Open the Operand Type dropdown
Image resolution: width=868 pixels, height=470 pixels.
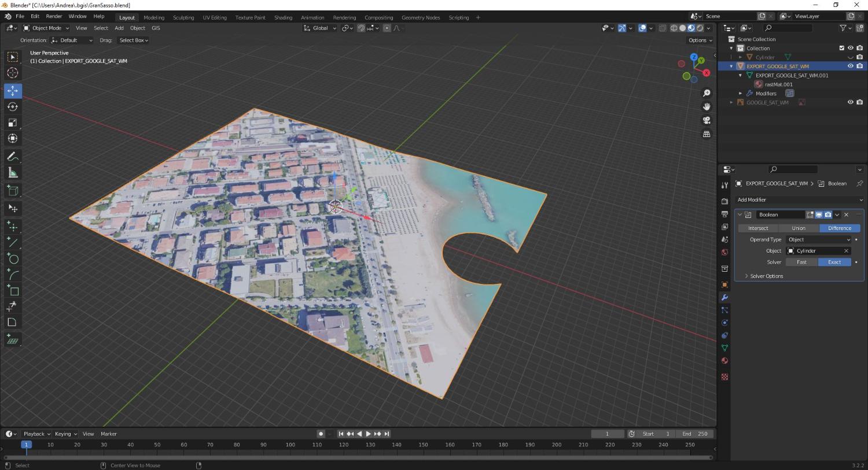coord(818,239)
